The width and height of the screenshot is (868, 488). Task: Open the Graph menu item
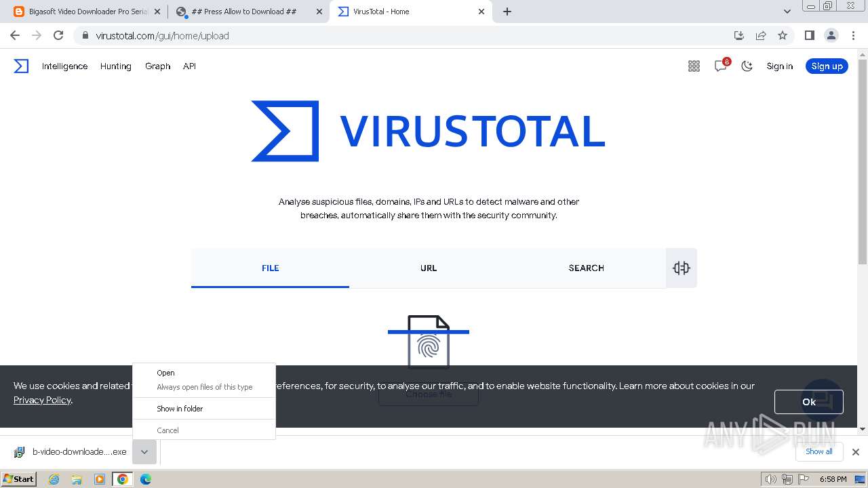(157, 66)
